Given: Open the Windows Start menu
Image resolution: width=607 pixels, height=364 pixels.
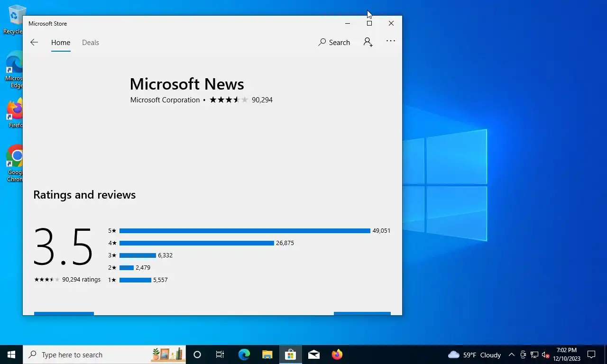Looking at the screenshot, I should tap(11, 355).
